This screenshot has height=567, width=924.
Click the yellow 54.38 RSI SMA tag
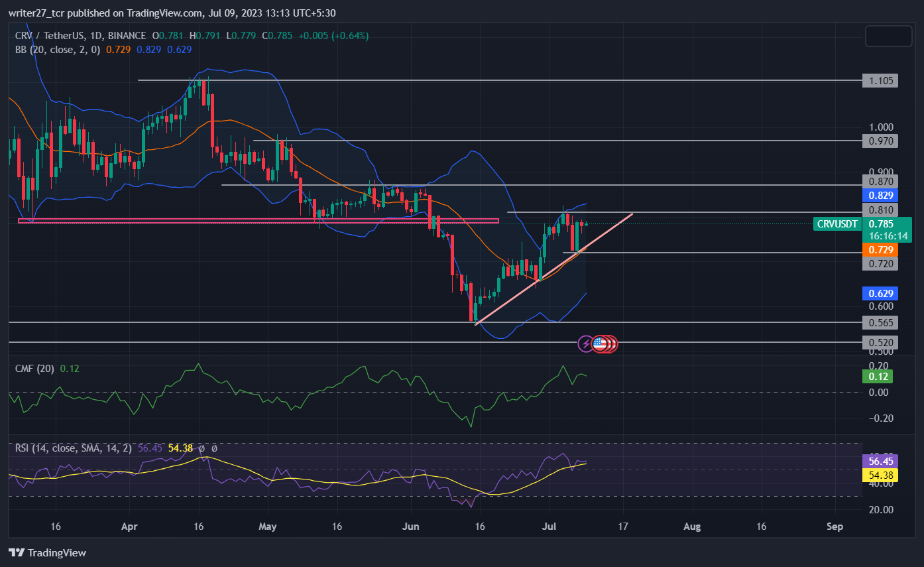[x=880, y=475]
